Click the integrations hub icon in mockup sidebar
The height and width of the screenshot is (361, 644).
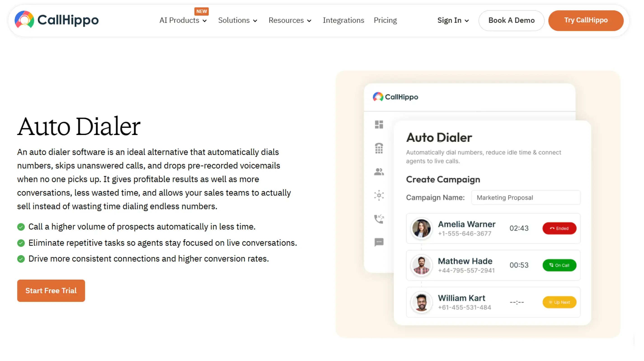pyautogui.click(x=379, y=195)
